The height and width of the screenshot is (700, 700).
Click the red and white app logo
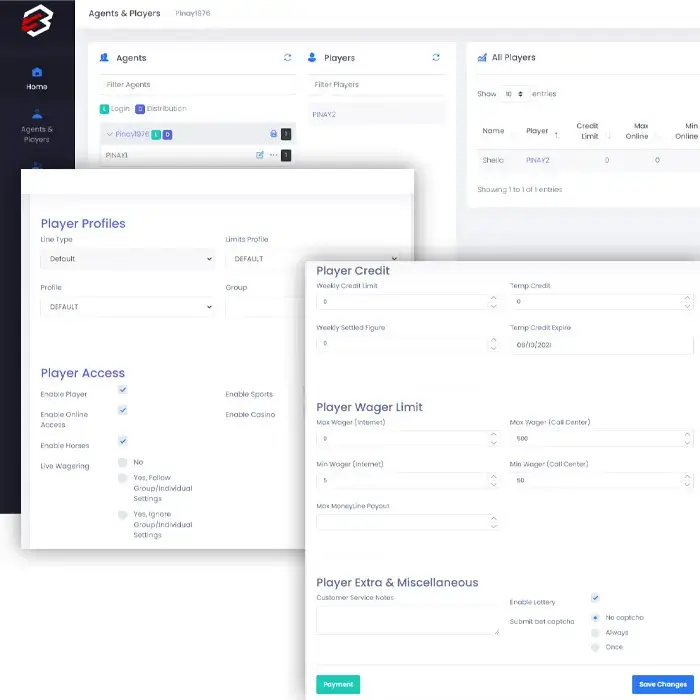pyautogui.click(x=37, y=21)
